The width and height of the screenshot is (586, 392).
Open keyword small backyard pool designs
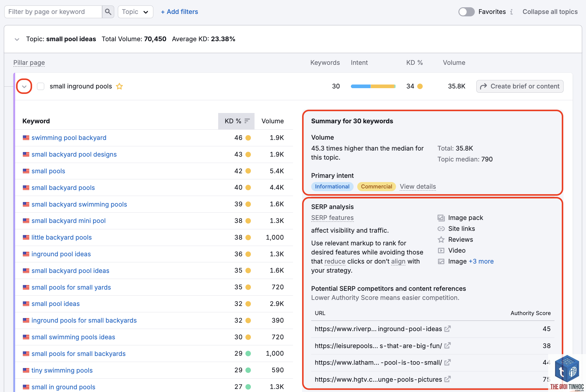point(74,154)
